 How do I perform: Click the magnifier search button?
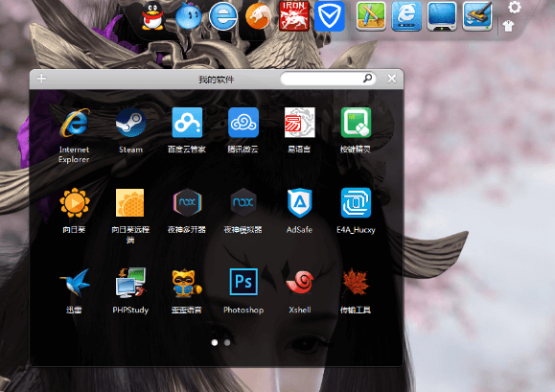pos(368,78)
